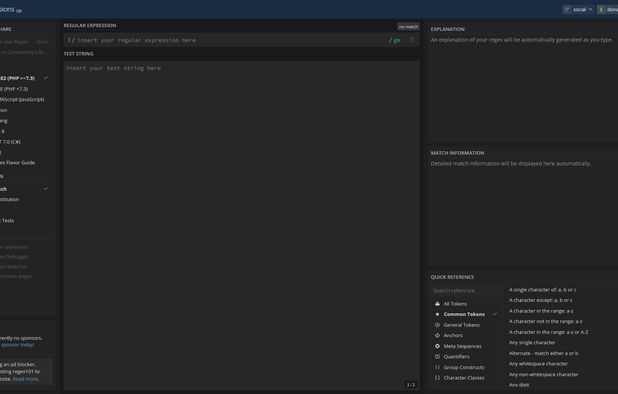Select the Match function
Screen dimensions: 618x394
pyautogui.click(x=24, y=189)
